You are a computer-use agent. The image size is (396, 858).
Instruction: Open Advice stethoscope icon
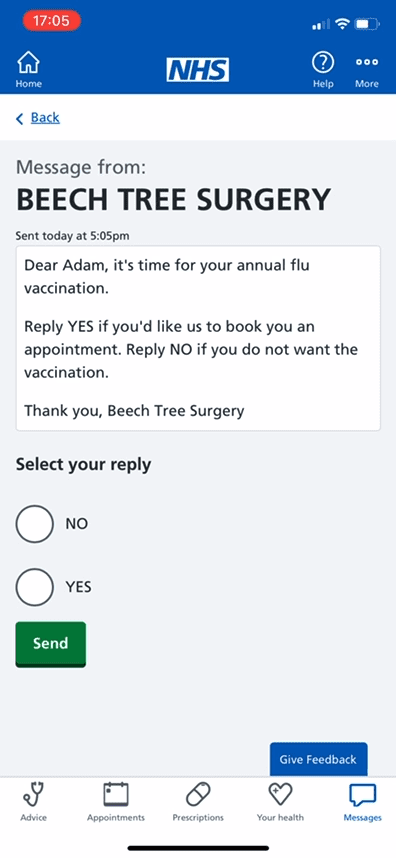coord(34,794)
